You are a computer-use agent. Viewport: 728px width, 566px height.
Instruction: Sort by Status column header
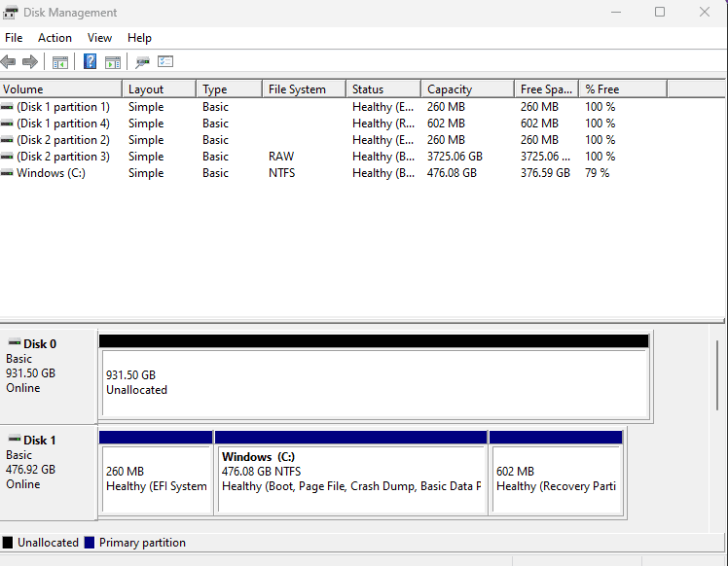[x=383, y=89]
